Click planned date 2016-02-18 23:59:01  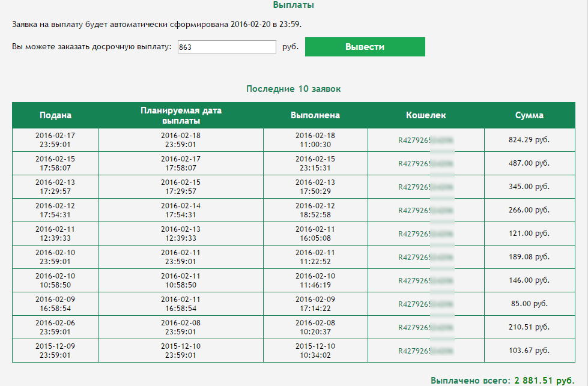tap(181, 140)
